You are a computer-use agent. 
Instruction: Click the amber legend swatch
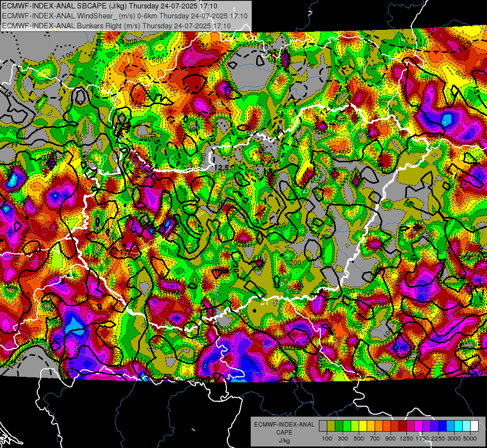coord(371,426)
